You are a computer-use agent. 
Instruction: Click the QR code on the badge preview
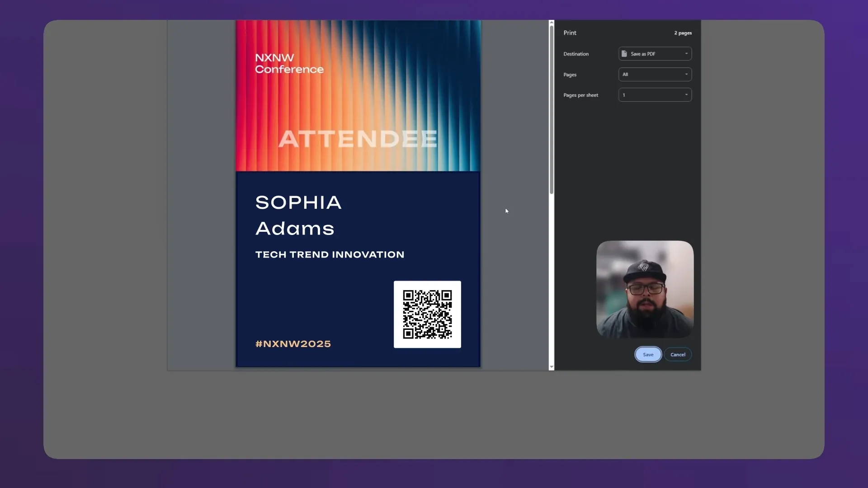(427, 314)
